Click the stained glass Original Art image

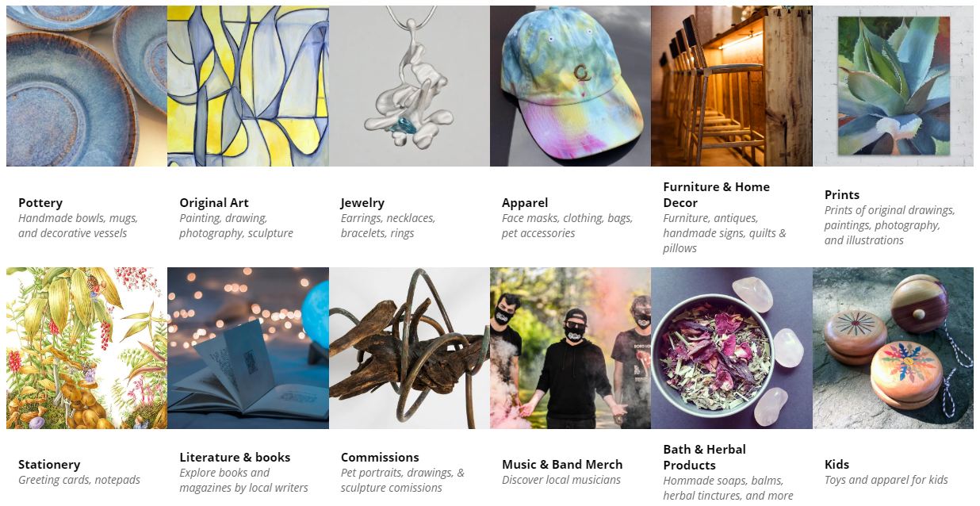248,86
